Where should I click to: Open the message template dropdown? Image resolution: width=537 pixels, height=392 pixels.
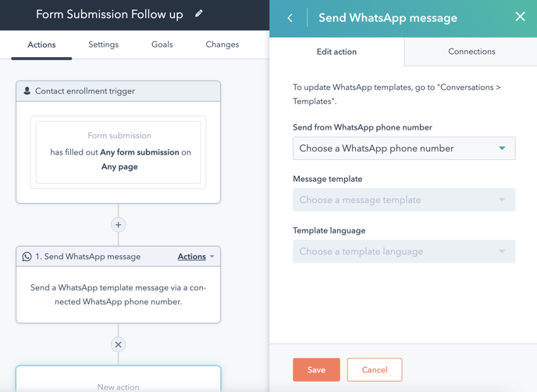click(x=404, y=200)
